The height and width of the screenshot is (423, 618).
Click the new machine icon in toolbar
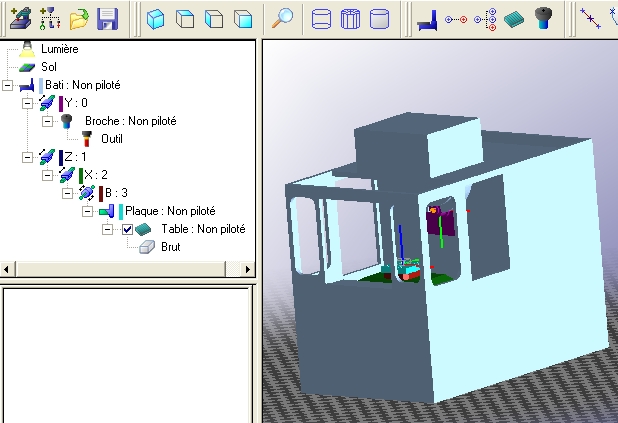(x=21, y=19)
